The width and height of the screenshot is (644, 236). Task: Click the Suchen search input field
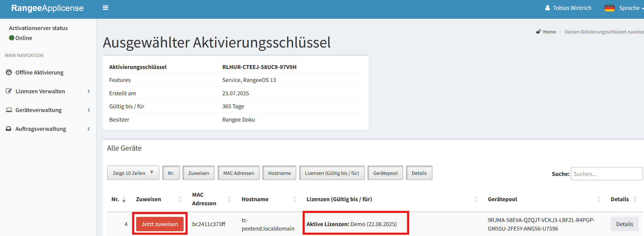[606, 174]
